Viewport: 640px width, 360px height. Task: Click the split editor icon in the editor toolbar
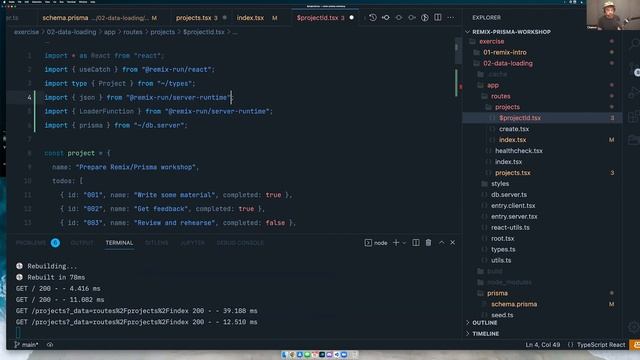tap(438, 18)
